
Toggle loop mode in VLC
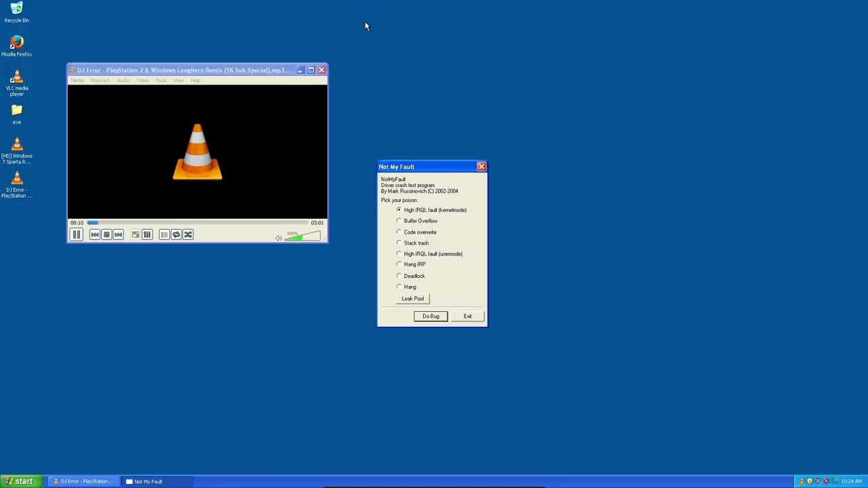(176, 235)
